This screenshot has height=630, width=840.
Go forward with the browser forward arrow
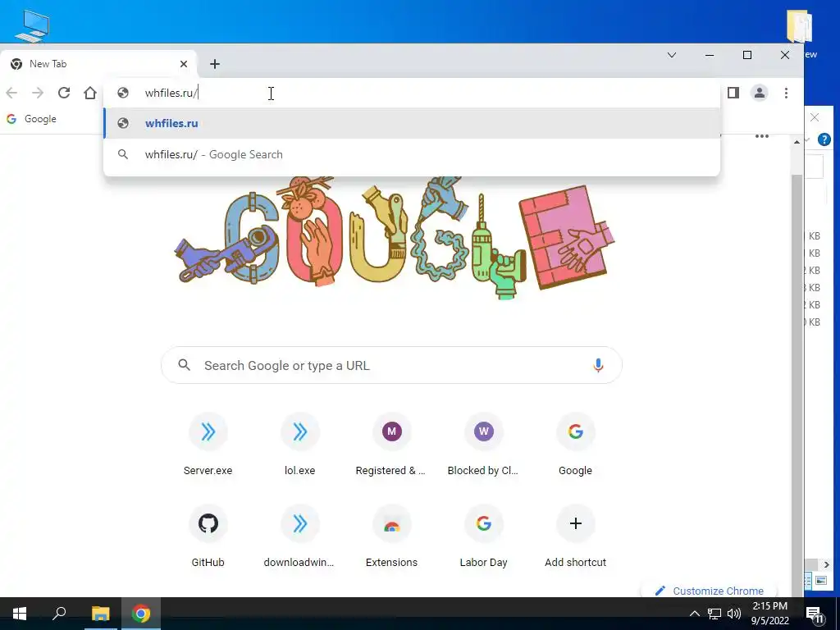point(38,93)
